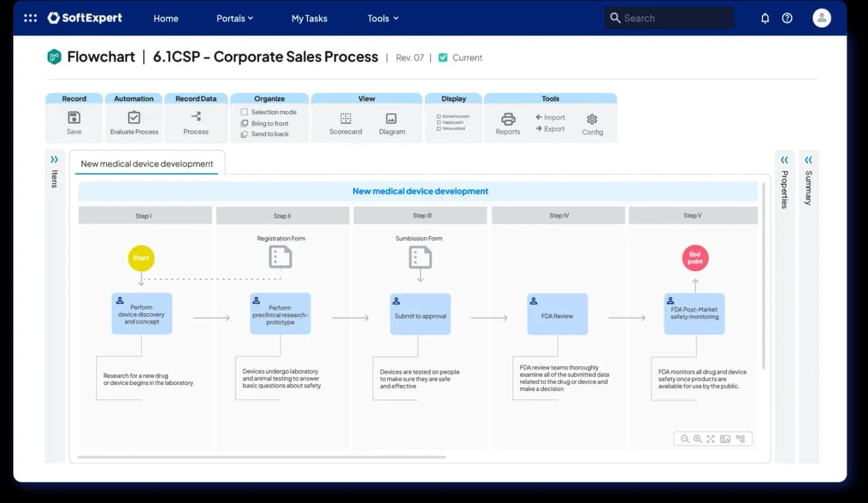Open notifications bell

(765, 18)
